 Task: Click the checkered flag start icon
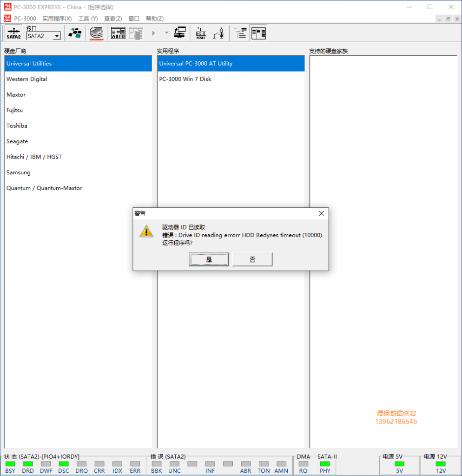(75, 33)
